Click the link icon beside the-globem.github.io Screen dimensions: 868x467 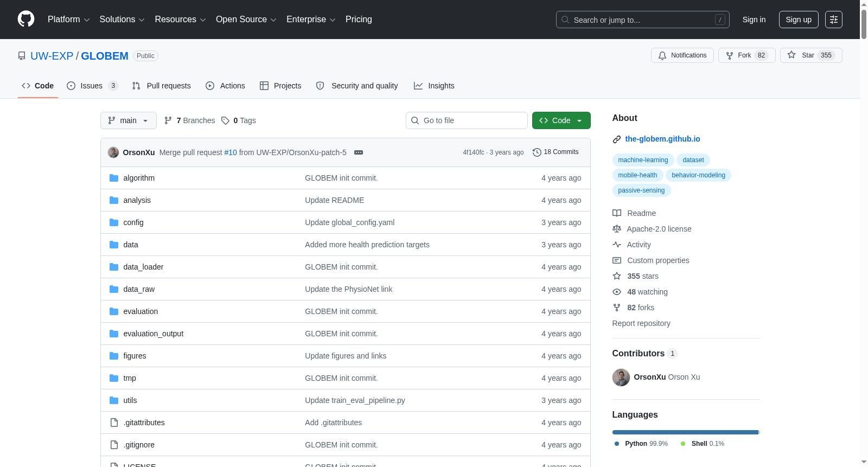coord(617,139)
